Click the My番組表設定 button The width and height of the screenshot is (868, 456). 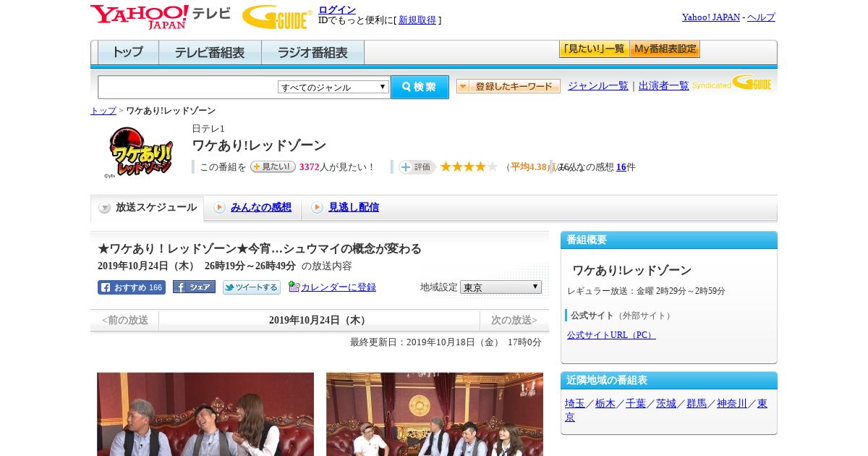[665, 49]
